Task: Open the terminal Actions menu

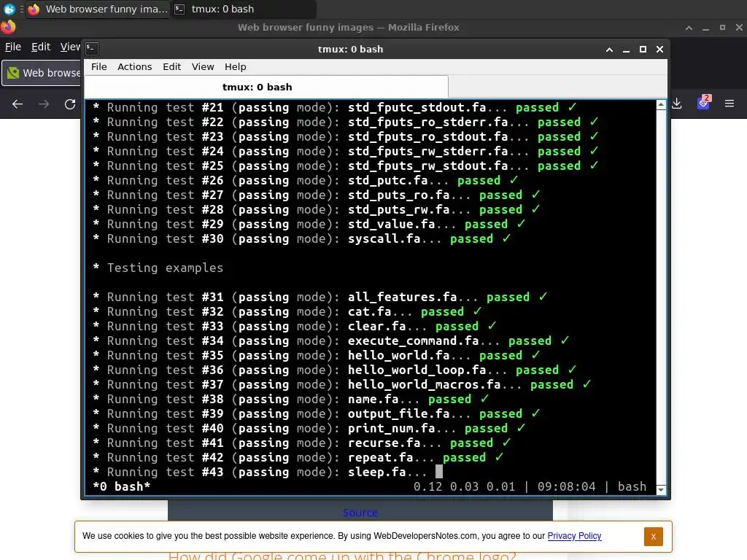Action: tap(134, 66)
